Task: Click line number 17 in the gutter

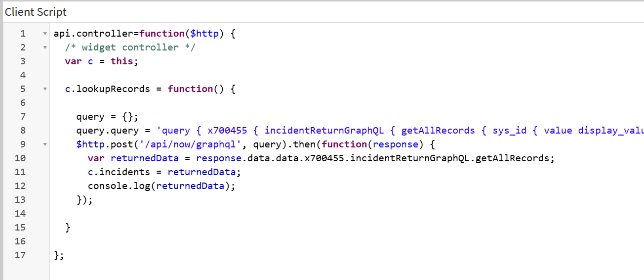Action: [x=20, y=255]
